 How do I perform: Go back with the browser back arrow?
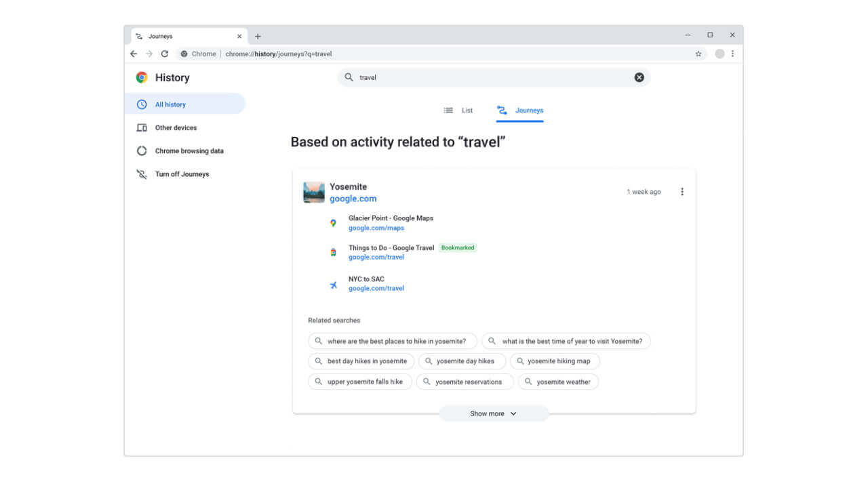pos(134,54)
